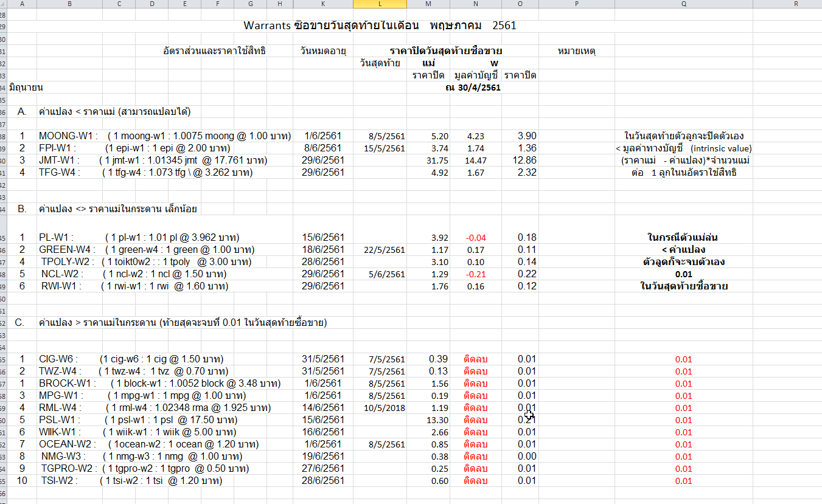
Task: Select the MOONG-W1 description cell
Action: (x=165, y=136)
